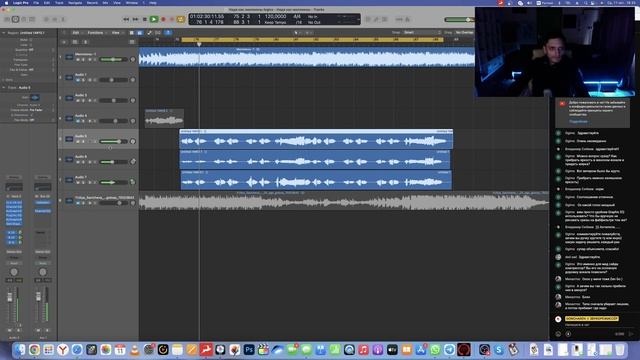Hit the red Record button in transport
The height and width of the screenshot is (360, 640).
(163, 19)
